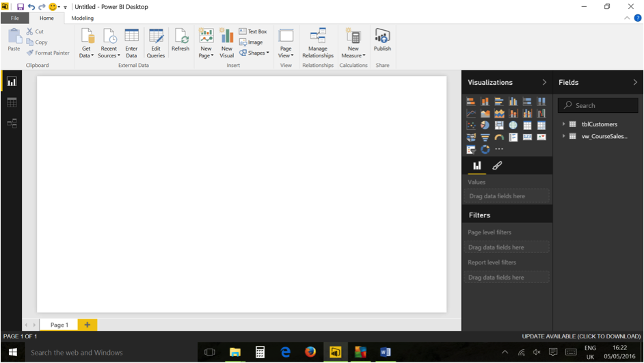Viewport: 644px width, 363px height.
Task: Save the file from quick access toolbar
Action: pos(20,7)
